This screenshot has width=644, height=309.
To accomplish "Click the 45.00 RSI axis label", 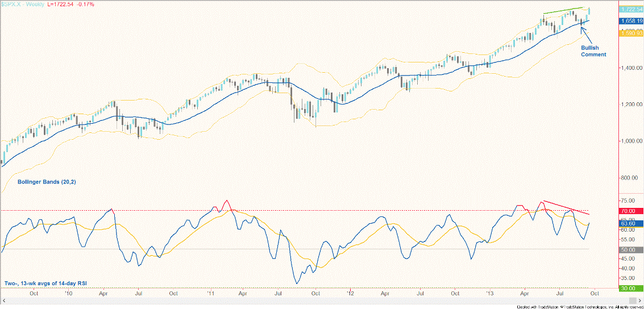I will pos(628,259).
